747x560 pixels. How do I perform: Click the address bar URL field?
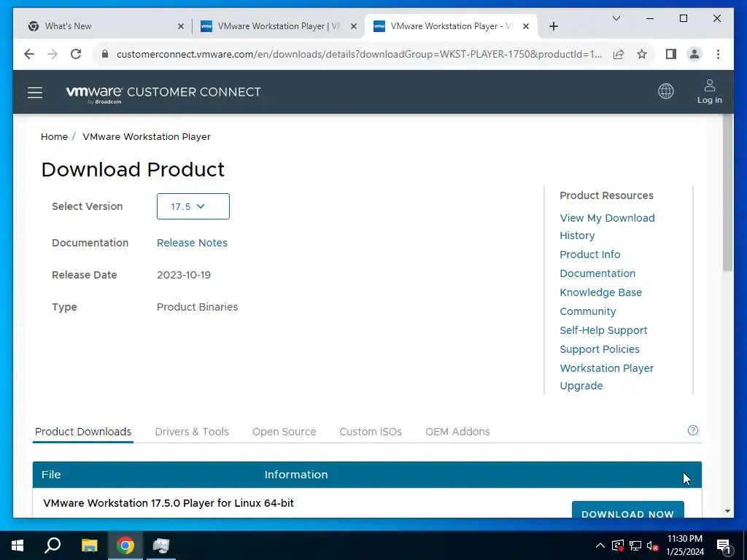[359, 54]
